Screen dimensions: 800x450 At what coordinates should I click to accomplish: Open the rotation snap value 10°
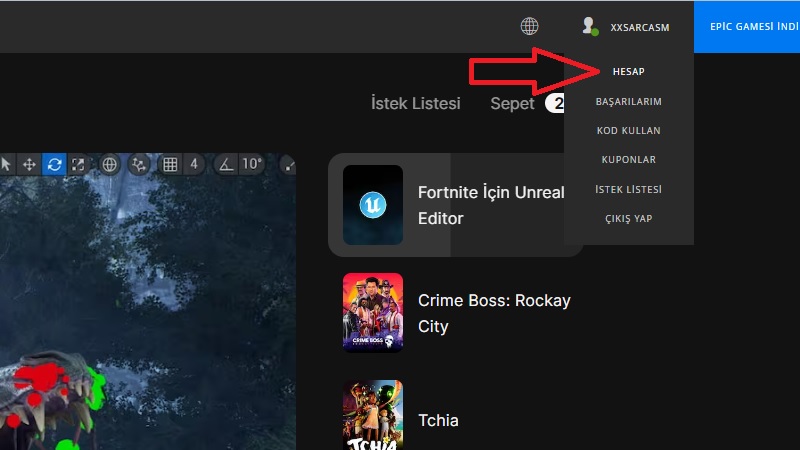pos(252,164)
